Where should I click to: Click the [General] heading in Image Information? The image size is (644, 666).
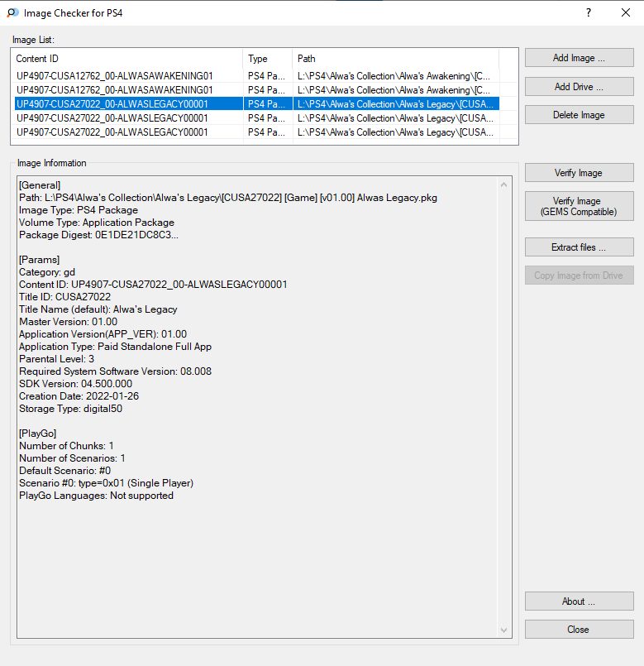coord(40,185)
